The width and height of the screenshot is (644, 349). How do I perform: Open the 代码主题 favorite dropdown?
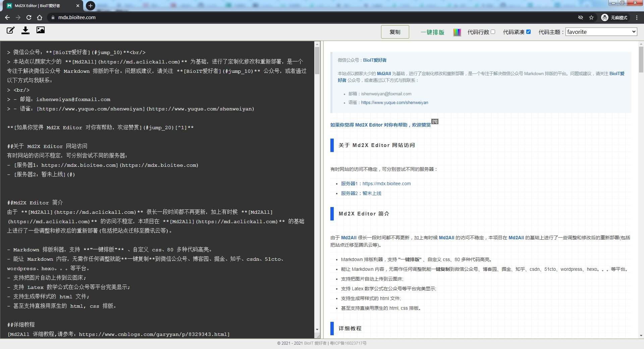pos(601,32)
